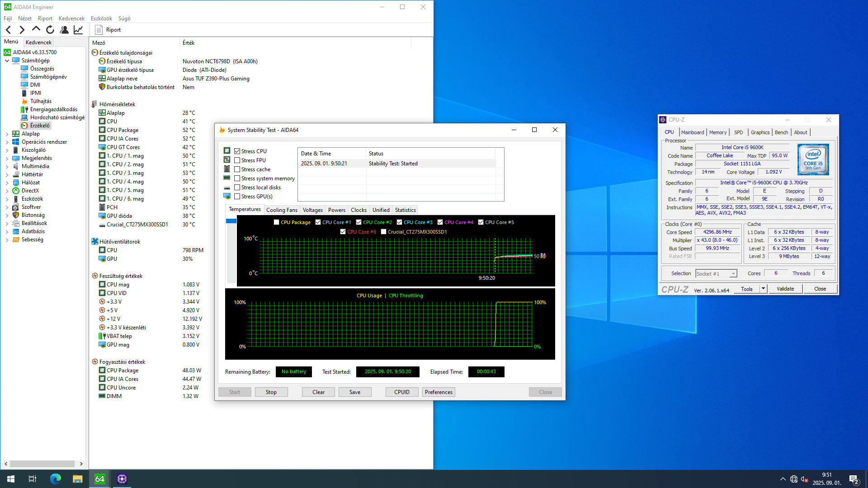The height and width of the screenshot is (488, 868).
Task: Click the AIDA64 back navigation arrow
Action: (x=8, y=30)
